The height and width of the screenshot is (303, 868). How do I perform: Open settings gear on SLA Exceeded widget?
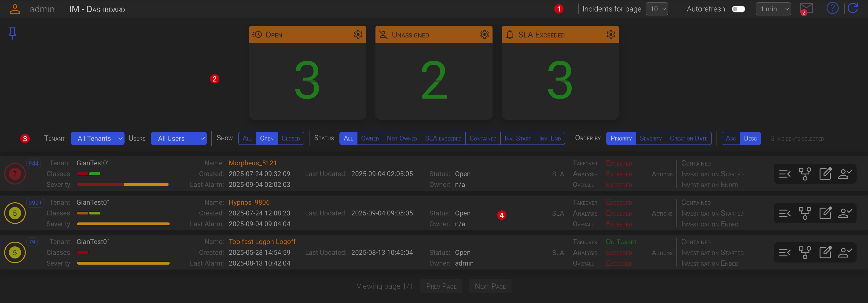(611, 34)
